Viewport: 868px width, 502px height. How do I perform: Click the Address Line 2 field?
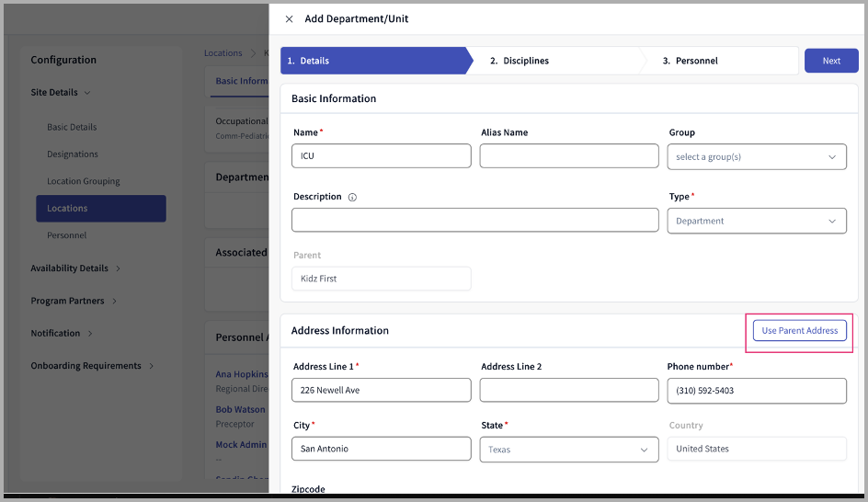568,391
